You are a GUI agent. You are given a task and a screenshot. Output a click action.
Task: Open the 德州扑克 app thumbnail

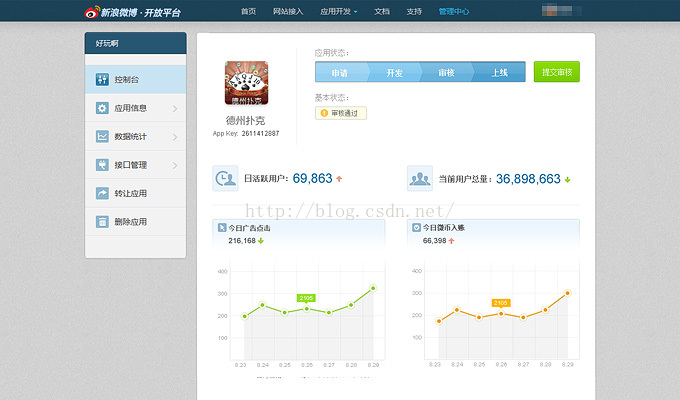(246, 83)
